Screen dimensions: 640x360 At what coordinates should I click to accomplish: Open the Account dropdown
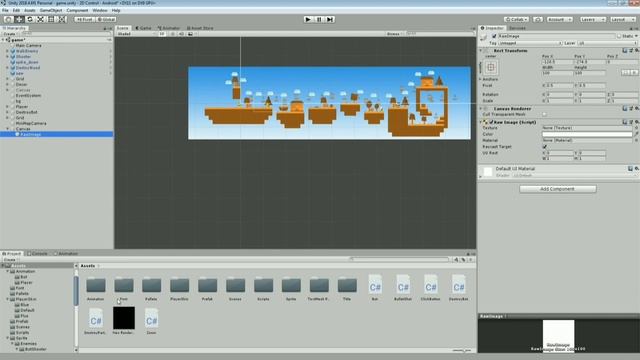(x=559, y=19)
